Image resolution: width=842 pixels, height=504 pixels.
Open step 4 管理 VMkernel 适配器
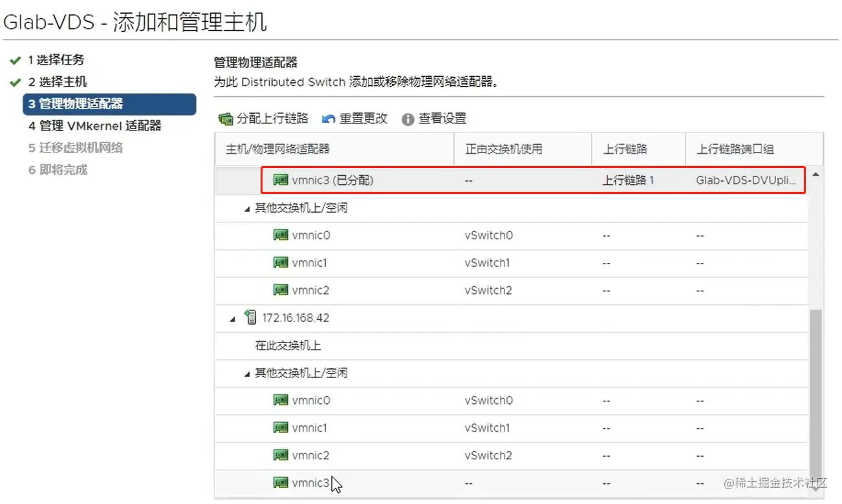point(94,126)
